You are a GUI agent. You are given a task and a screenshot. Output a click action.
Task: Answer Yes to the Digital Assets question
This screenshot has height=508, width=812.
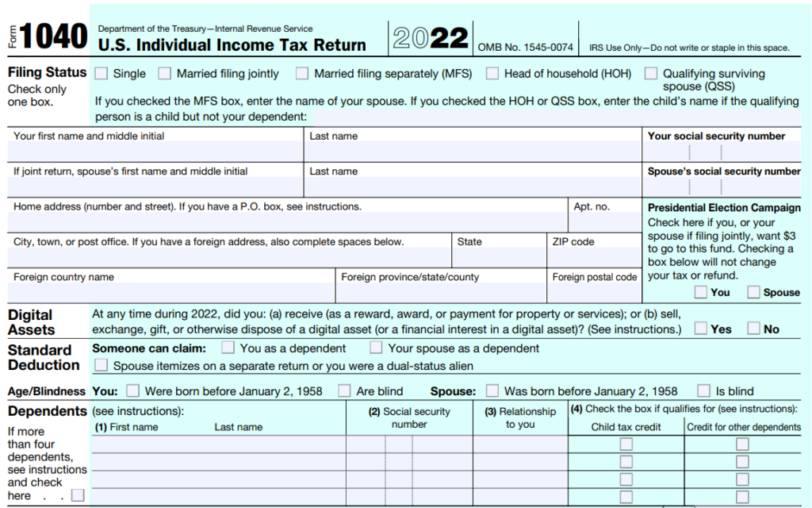point(701,328)
